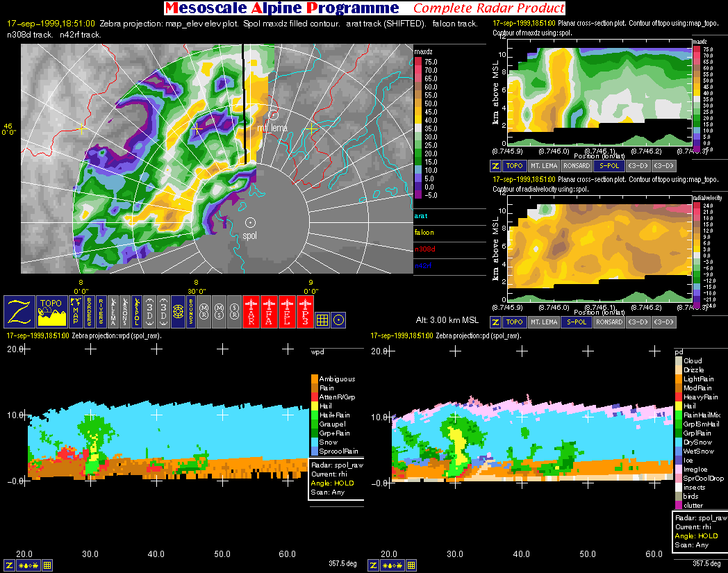Open Radar: spol_raw selector in pd panel
The height and width of the screenshot is (573, 728).
click(700, 517)
